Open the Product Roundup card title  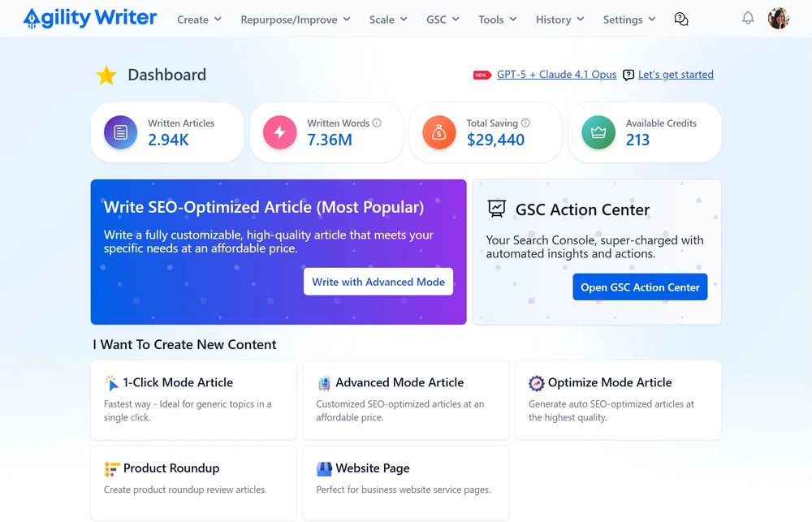171,468
